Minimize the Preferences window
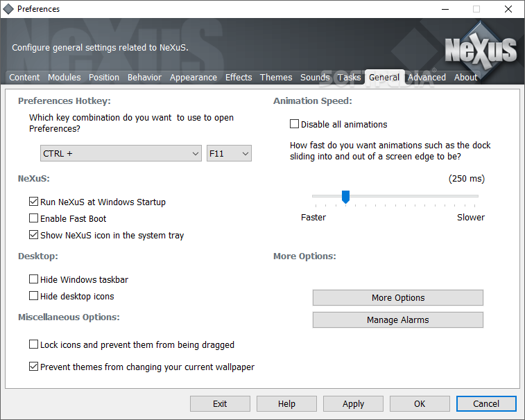This screenshot has width=525, height=420. coord(445,9)
